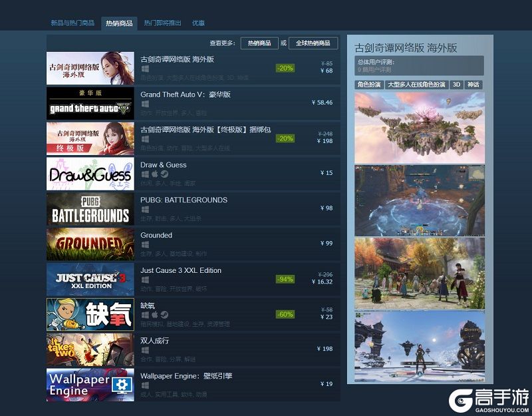Click the Grand Theft Auto V：豪华版 title
Screen dimensions: 532x416
(186, 95)
